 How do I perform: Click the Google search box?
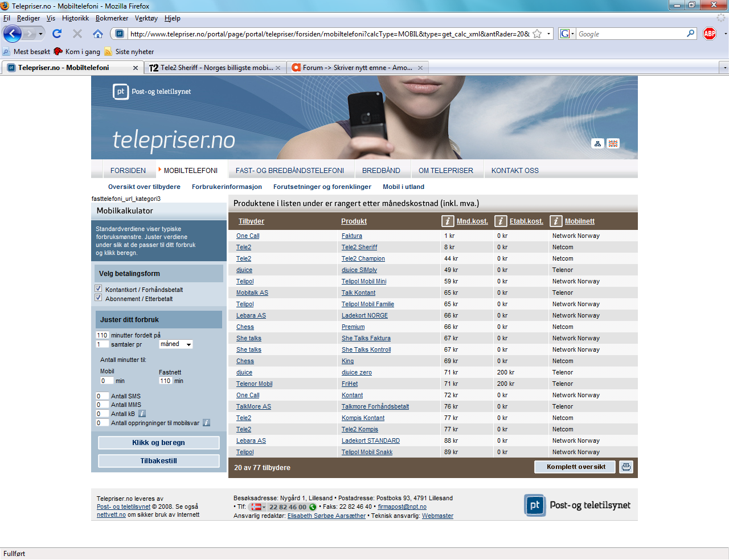tap(631, 34)
